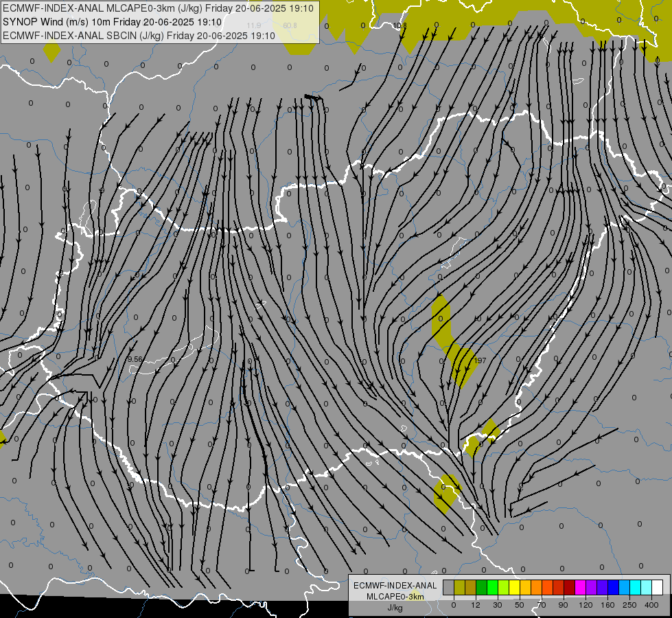Click the 90 tick label on the legend

tap(563, 605)
